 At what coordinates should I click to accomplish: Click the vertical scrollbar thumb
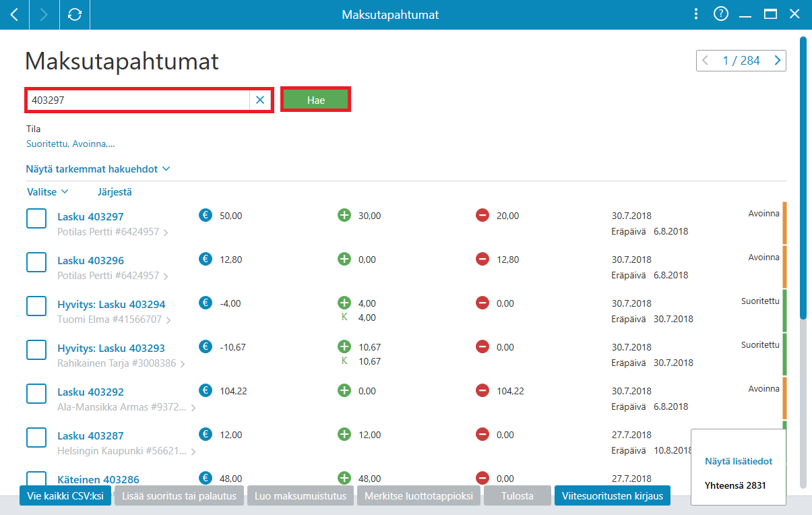[x=803, y=178]
